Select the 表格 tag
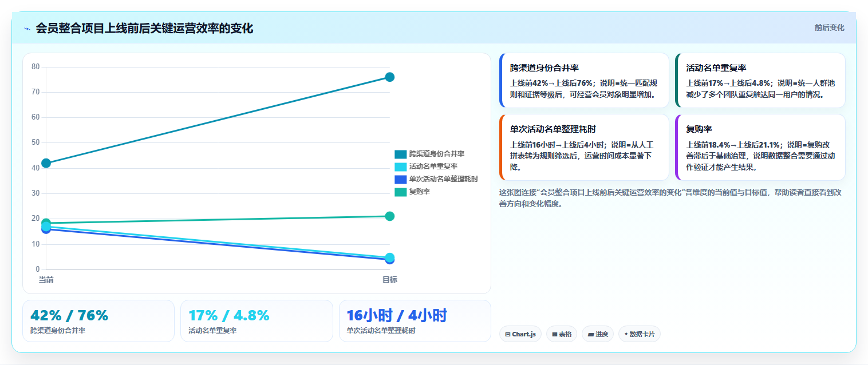Screen dimensions: 868x365 pos(562,334)
